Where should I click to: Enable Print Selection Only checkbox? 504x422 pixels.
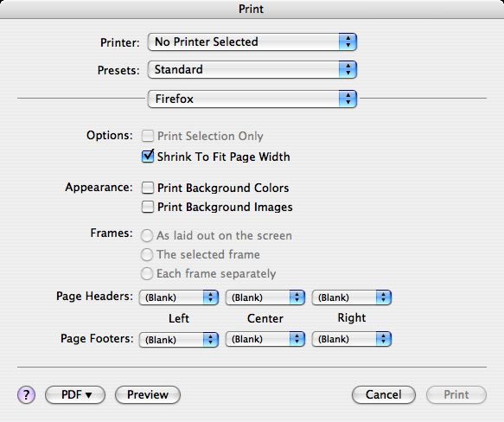[148, 136]
